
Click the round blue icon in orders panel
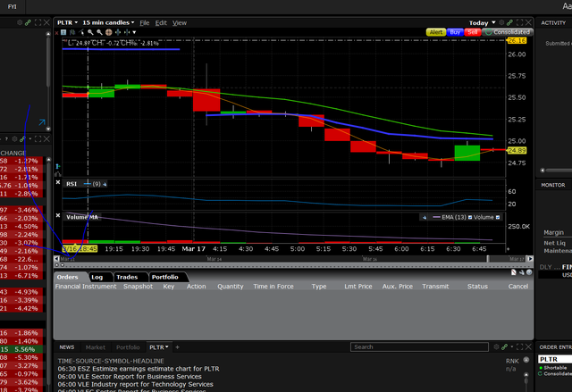[529, 272]
